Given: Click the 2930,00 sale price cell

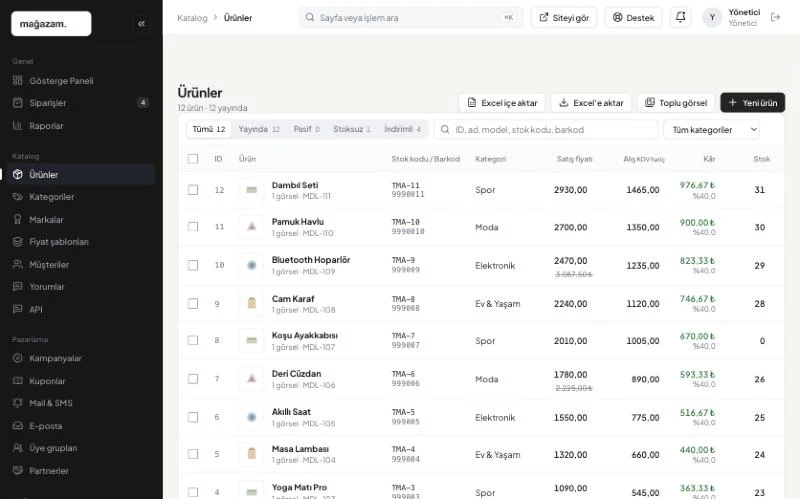Looking at the screenshot, I should coord(570,190).
